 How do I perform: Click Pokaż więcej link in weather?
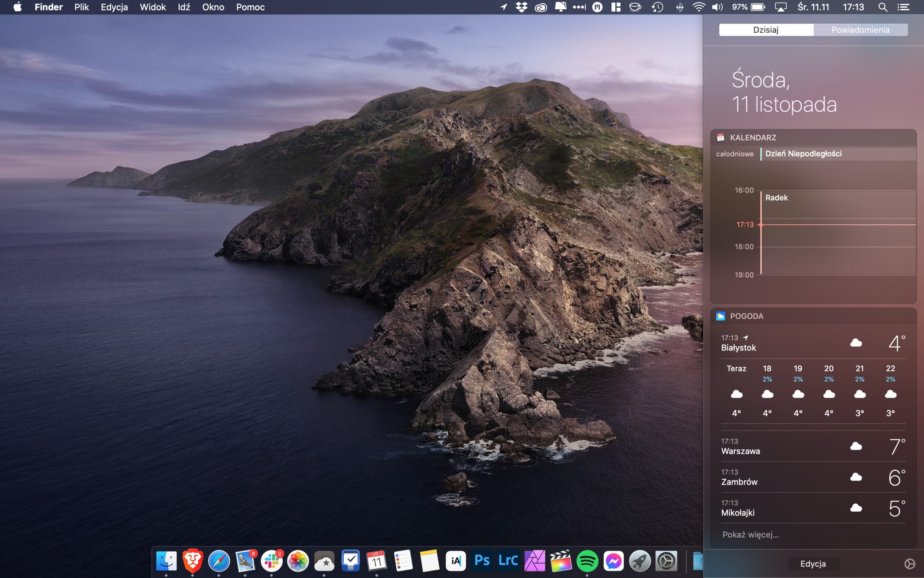point(750,534)
